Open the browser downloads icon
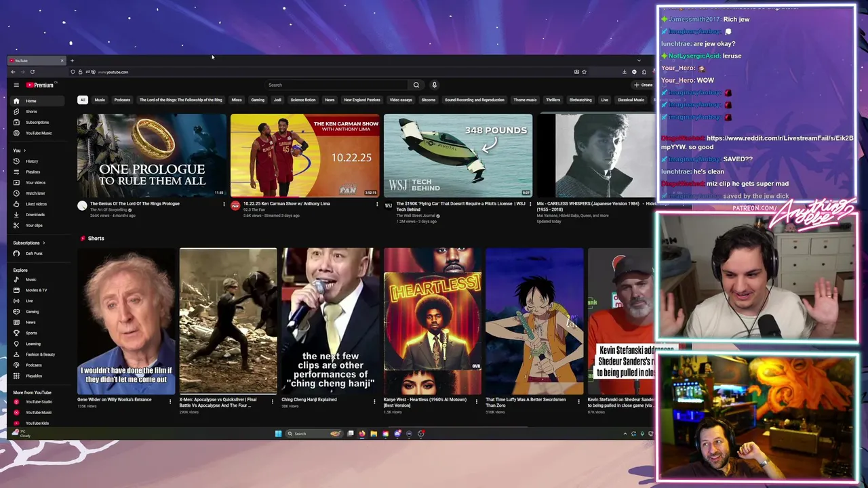Image resolution: width=868 pixels, height=488 pixels. click(x=625, y=72)
